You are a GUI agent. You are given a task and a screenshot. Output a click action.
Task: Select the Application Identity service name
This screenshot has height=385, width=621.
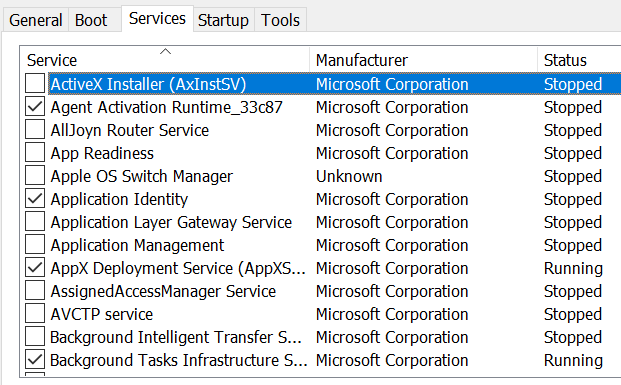click(x=119, y=199)
